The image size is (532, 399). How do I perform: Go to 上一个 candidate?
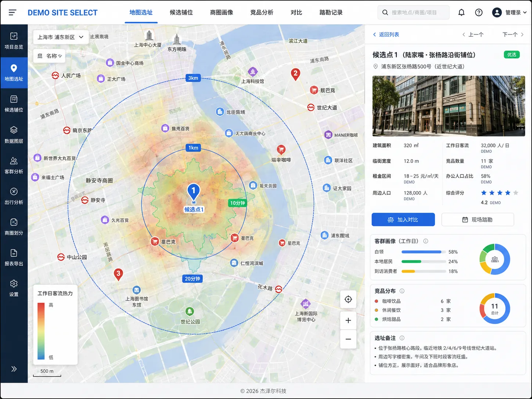[x=473, y=35]
